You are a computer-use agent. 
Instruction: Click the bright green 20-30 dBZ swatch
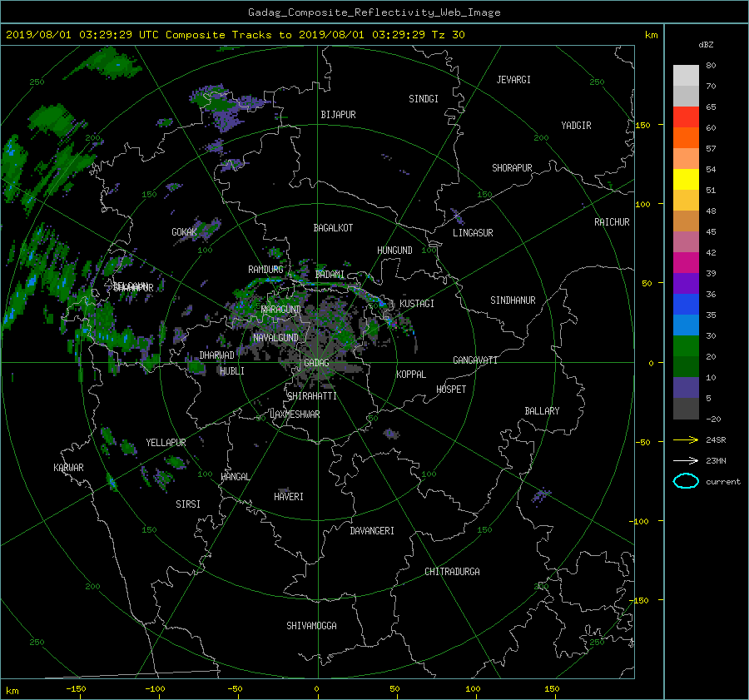[686, 345]
